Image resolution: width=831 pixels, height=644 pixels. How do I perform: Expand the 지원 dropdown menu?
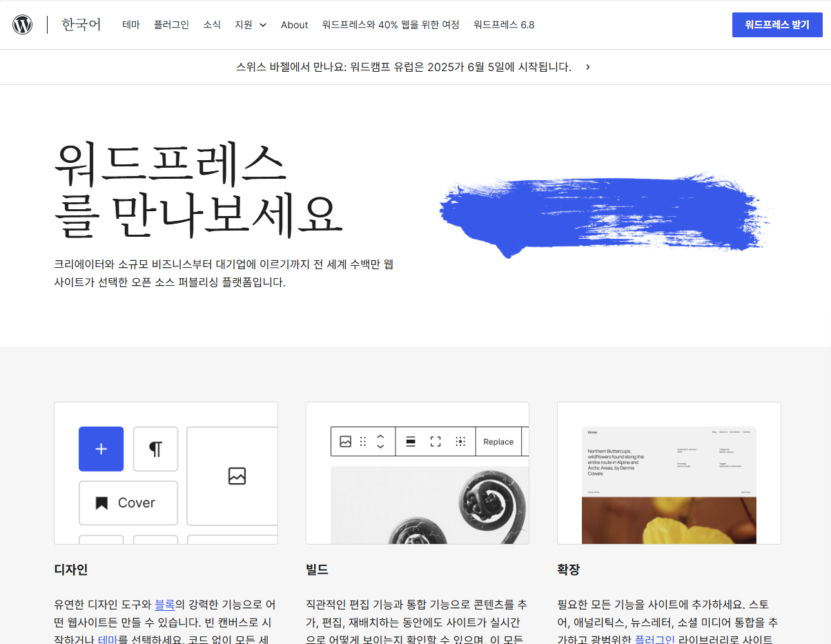tap(251, 25)
